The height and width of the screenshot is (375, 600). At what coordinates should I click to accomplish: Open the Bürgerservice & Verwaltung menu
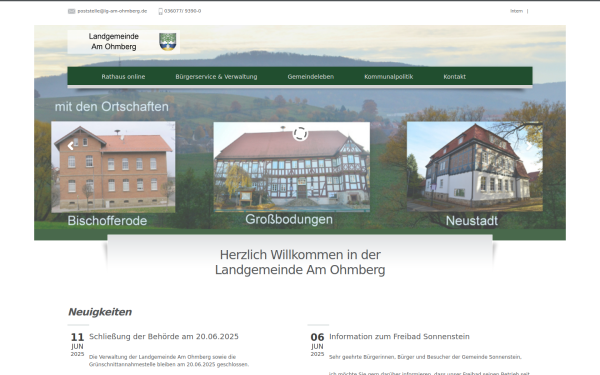click(x=216, y=77)
